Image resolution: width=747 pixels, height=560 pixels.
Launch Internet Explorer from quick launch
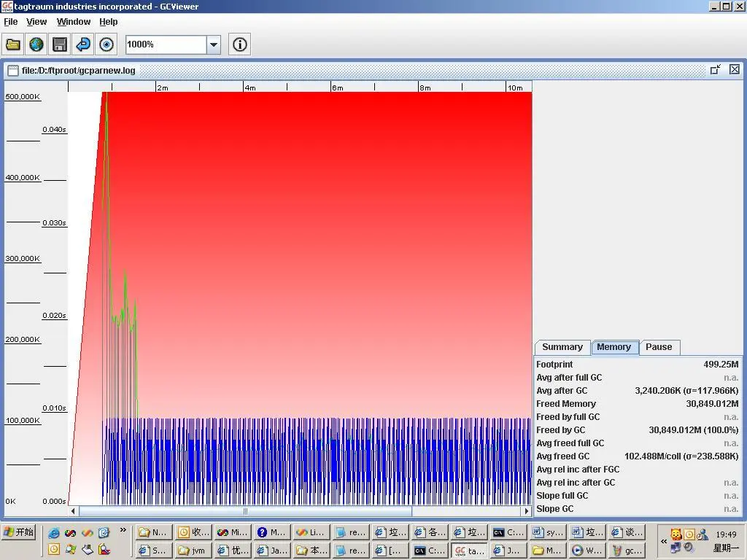tap(54, 532)
